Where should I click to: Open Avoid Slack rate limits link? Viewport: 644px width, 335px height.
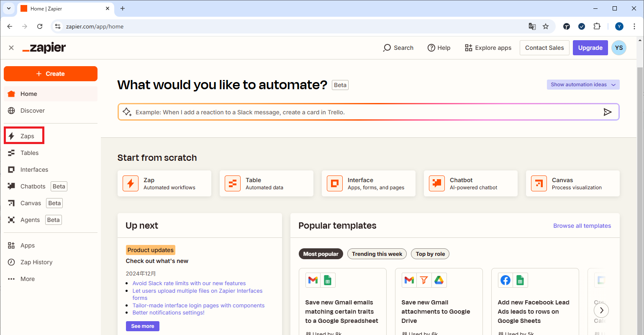pos(189,283)
